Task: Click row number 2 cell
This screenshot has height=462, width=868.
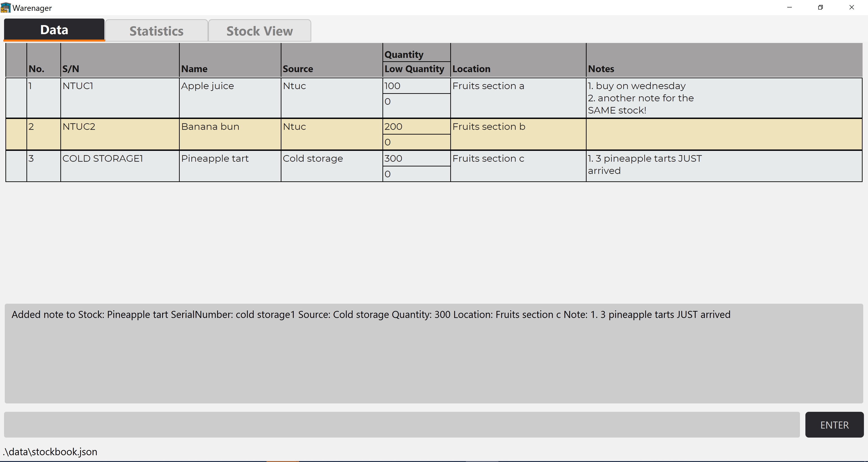Action: 44,134
